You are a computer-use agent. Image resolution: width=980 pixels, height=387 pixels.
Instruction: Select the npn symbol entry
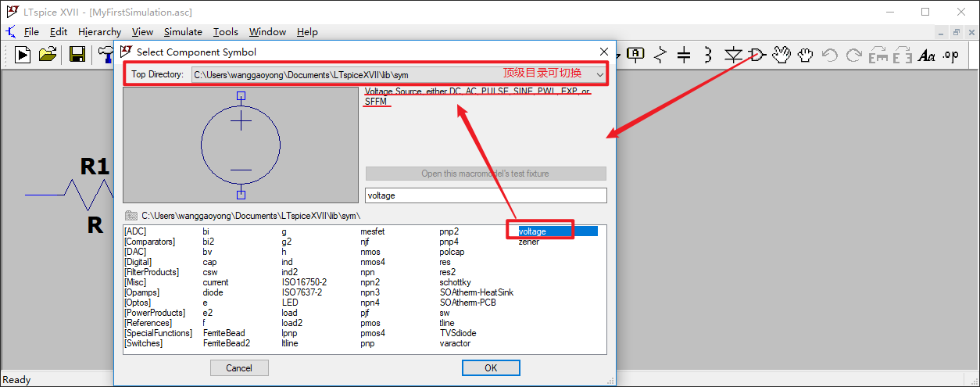click(x=368, y=272)
